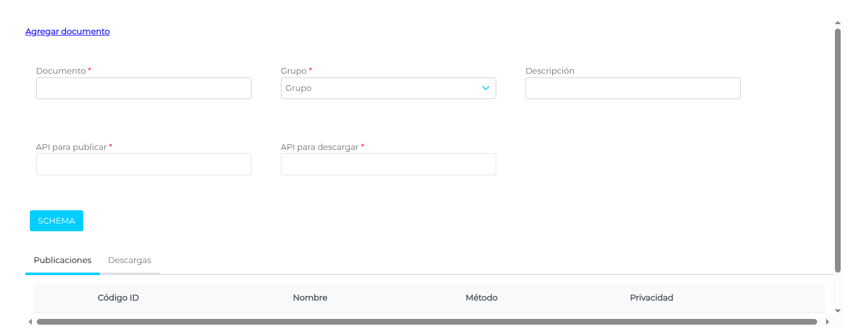Click the vertical scrollbar thumb
The height and width of the screenshot is (331, 868).
(x=837, y=150)
